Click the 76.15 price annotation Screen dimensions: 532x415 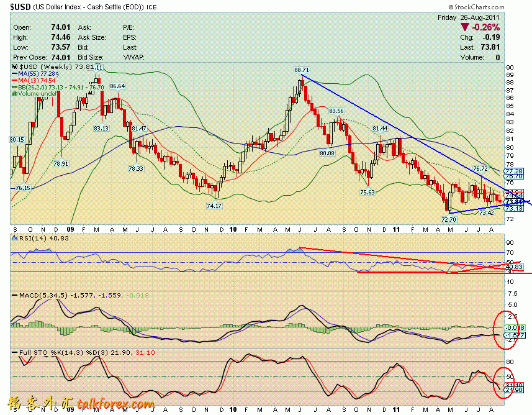point(23,188)
